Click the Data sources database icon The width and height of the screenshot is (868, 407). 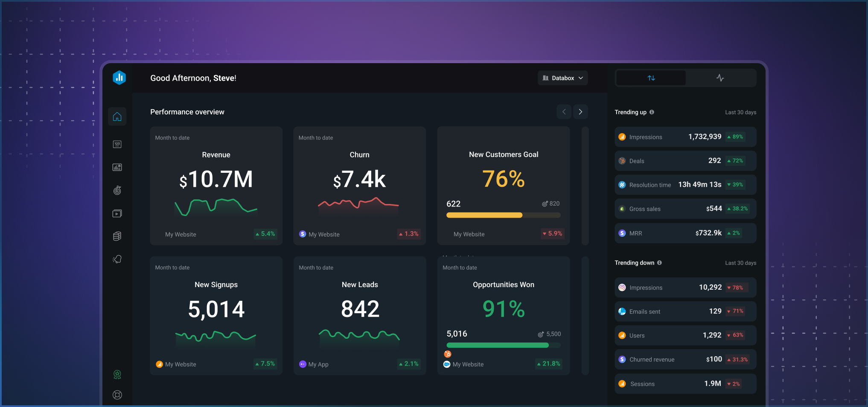click(117, 236)
